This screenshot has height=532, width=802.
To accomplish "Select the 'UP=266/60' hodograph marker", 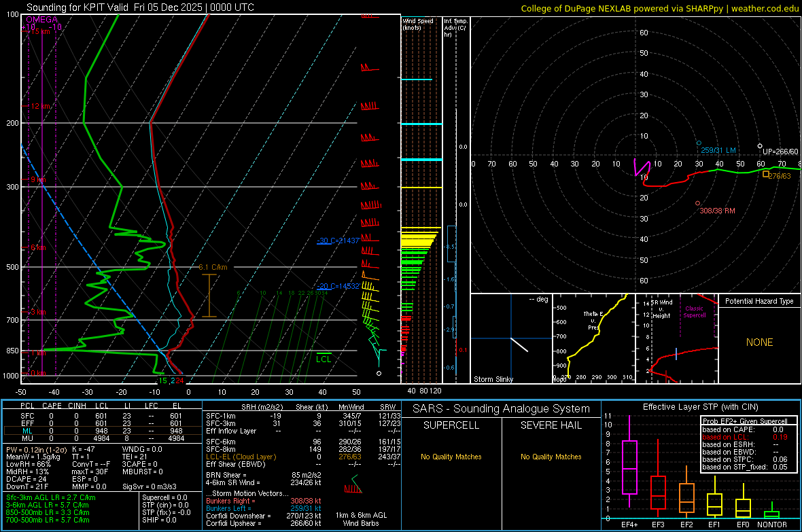I will click(x=780, y=152).
